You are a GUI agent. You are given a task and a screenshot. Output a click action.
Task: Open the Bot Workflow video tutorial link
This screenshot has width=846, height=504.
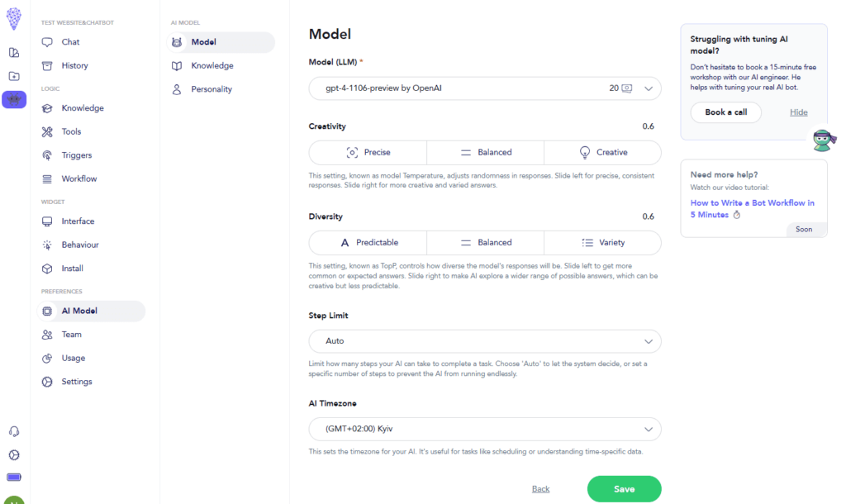click(x=752, y=207)
